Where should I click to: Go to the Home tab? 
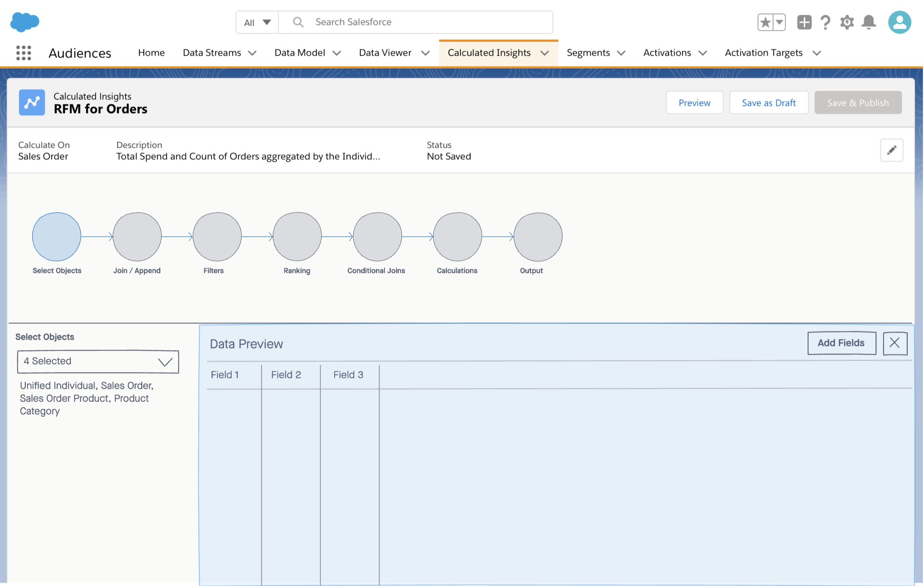151,53
